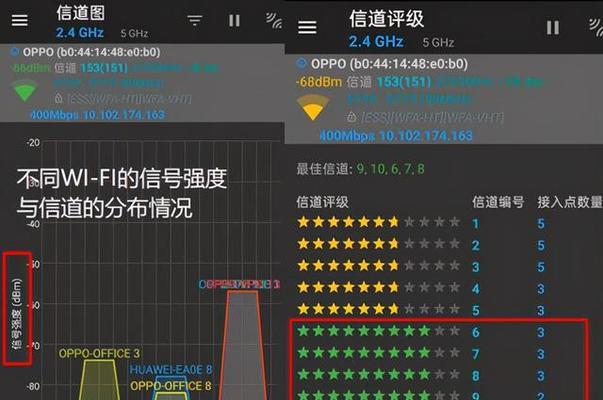Viewport: 603px width, 400px height.
Task: Switch to 5 GHz in Channel Rating screen
Action: pos(438,42)
